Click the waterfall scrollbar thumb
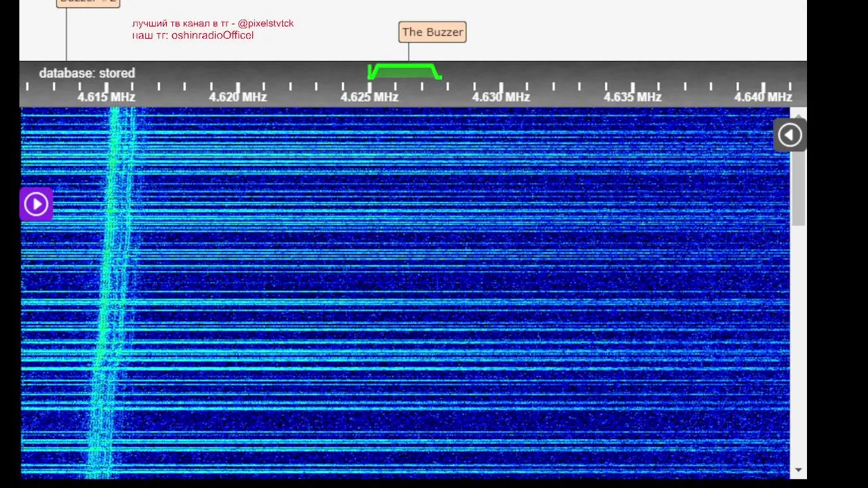The height and width of the screenshot is (488, 868). tap(799, 188)
